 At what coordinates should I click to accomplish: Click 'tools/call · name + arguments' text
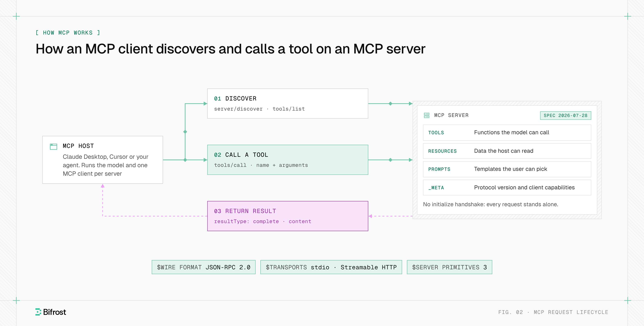261,165
